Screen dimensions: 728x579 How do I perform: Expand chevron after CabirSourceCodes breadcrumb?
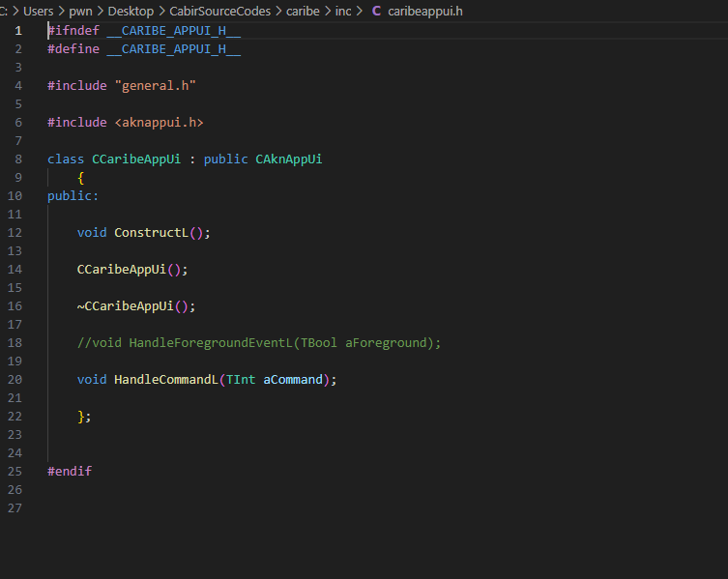(x=278, y=12)
